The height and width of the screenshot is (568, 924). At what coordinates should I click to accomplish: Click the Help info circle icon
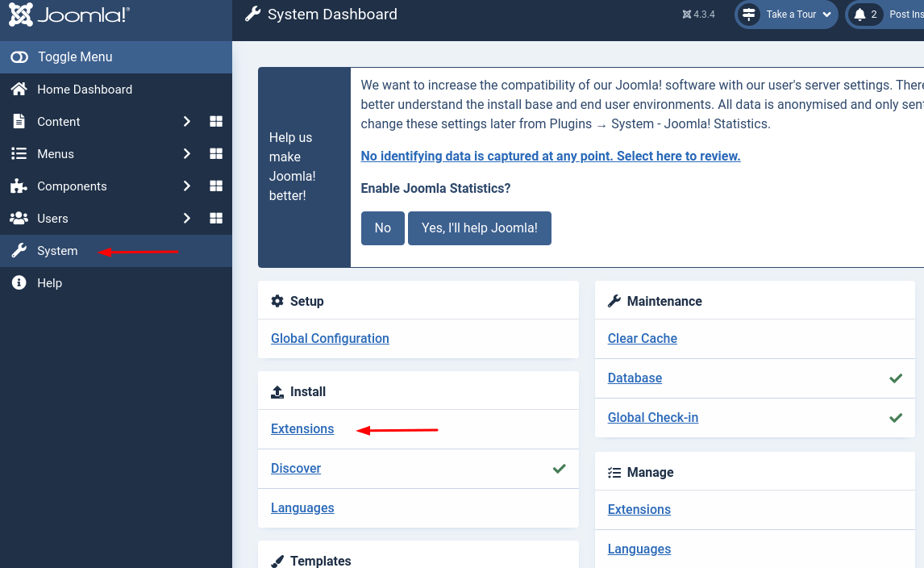click(x=19, y=283)
